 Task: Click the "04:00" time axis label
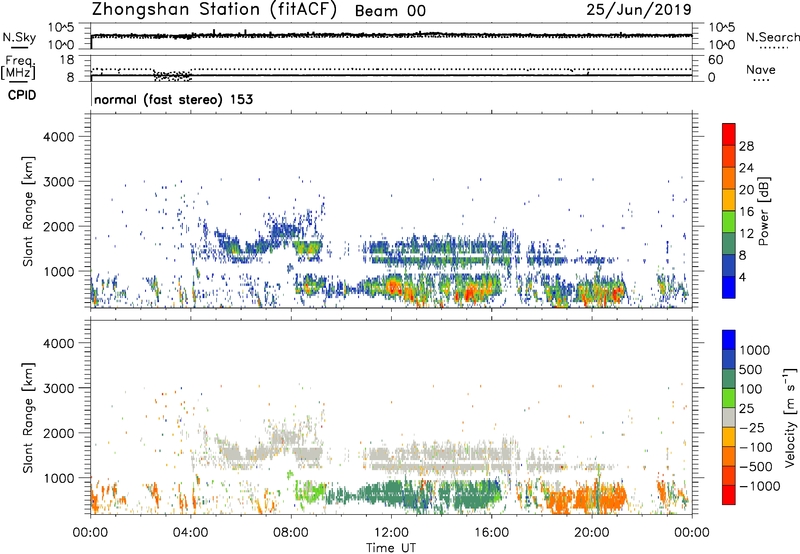point(190,533)
